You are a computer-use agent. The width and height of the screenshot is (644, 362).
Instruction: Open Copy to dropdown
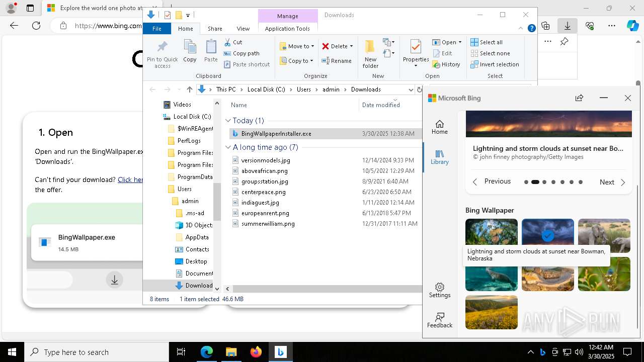click(x=297, y=61)
